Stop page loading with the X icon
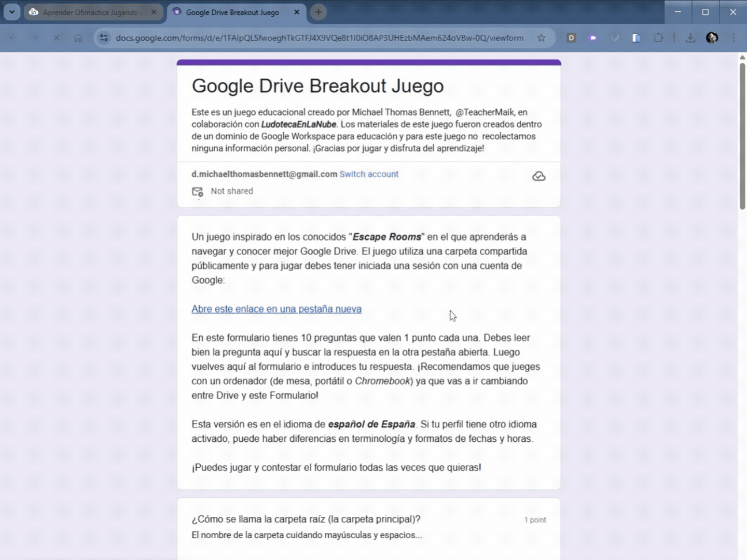The width and height of the screenshot is (747, 560). click(x=56, y=37)
